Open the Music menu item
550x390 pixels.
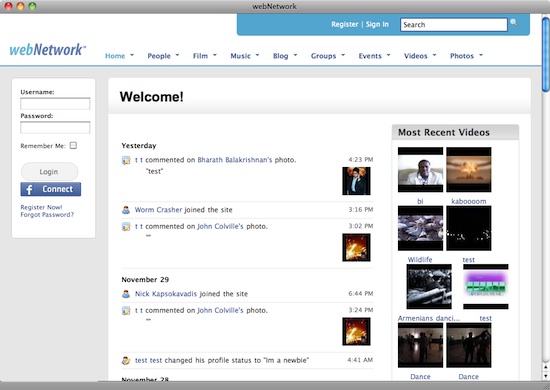click(241, 56)
